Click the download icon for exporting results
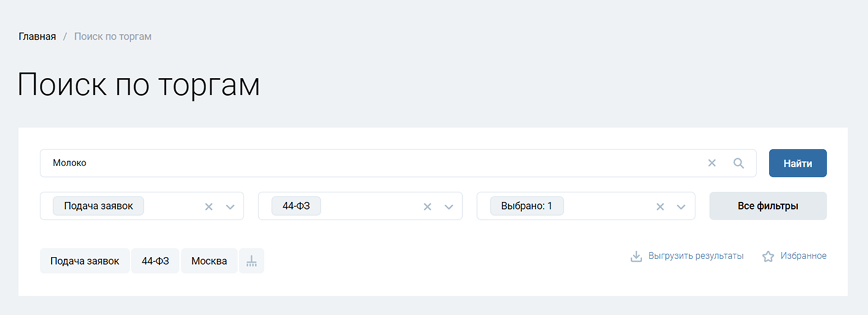Image resolution: width=868 pixels, height=315 pixels. tap(636, 256)
